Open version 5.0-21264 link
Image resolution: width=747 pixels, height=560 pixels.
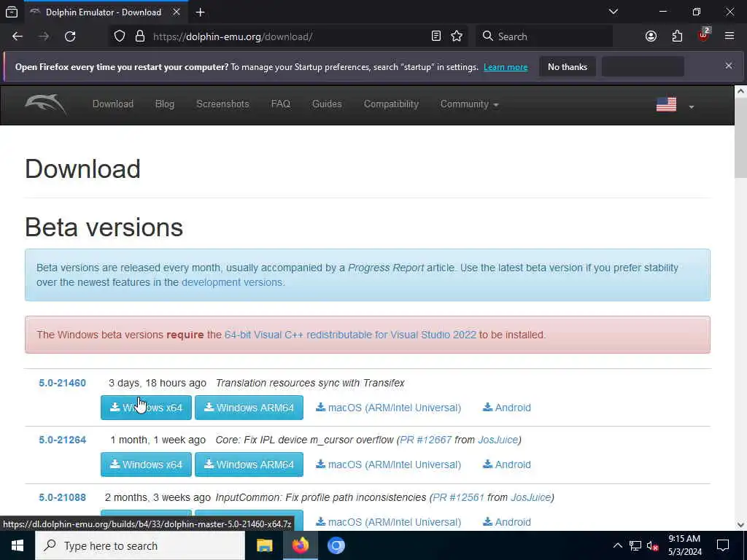[x=63, y=440]
